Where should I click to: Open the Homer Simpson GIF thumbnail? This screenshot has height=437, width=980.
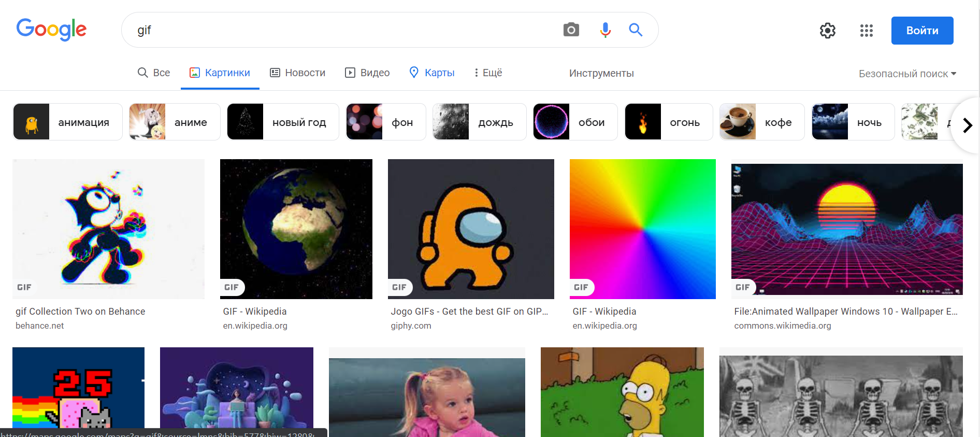tap(622, 392)
